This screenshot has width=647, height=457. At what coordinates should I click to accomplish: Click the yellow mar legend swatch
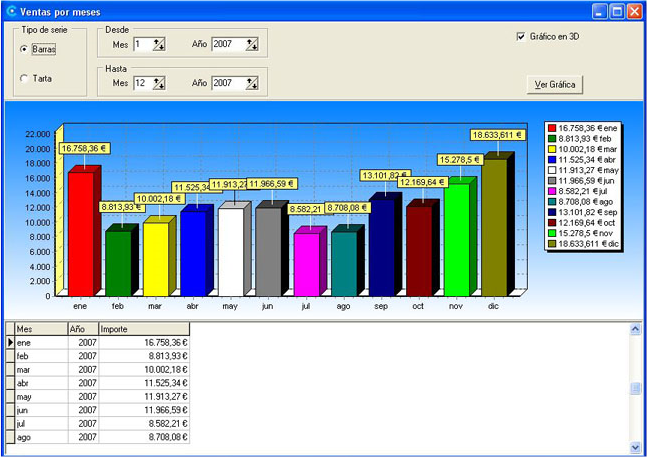coord(552,149)
